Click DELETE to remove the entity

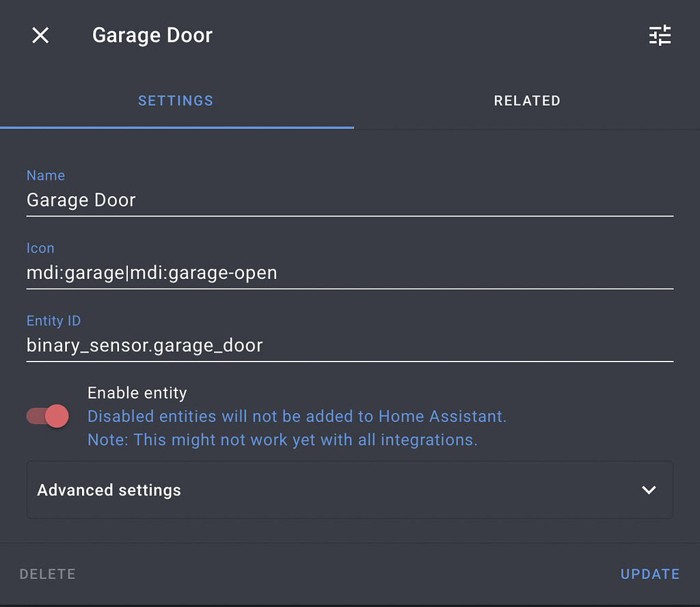[47, 574]
